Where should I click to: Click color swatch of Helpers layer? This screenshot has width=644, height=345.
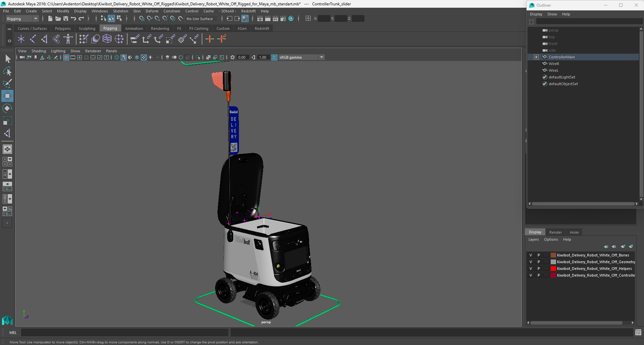[553, 269]
